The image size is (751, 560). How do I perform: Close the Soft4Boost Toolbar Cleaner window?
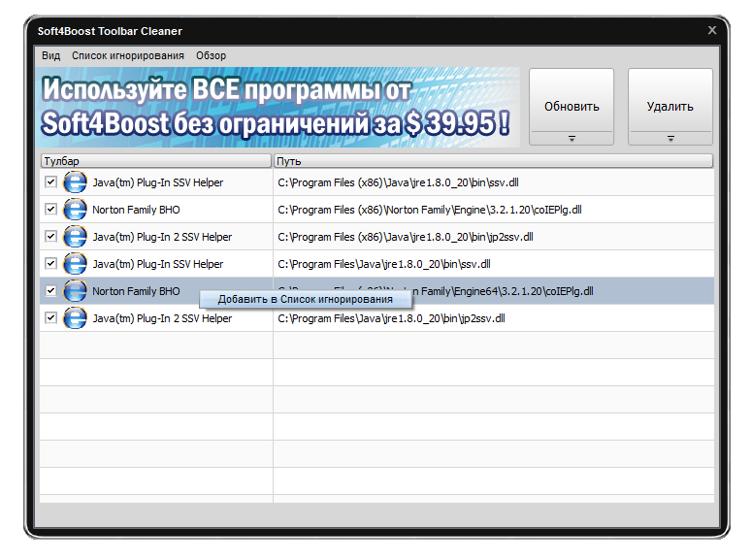[x=712, y=30]
